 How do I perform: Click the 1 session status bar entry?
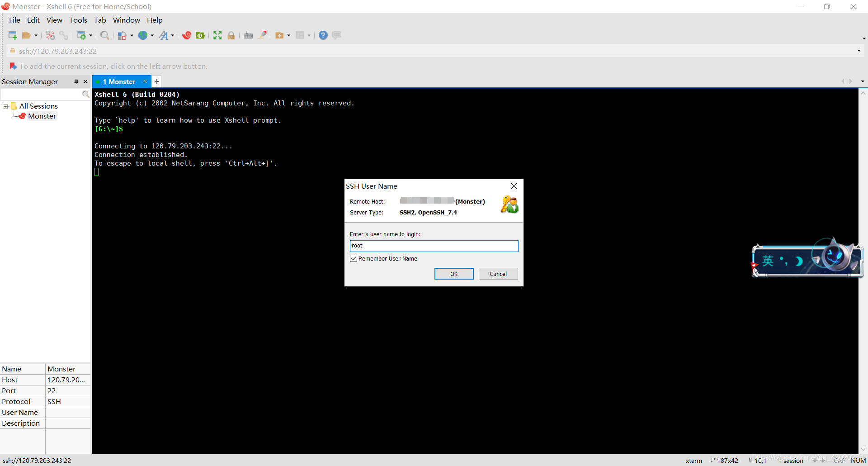point(791,461)
